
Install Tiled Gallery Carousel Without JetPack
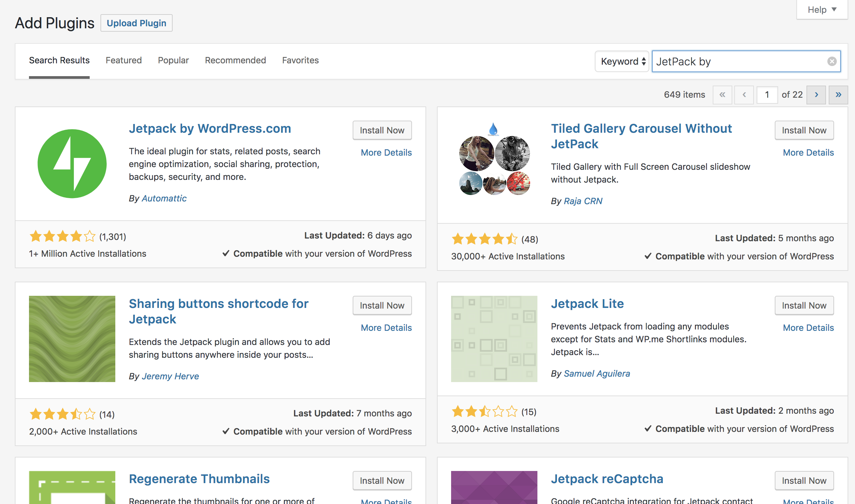pos(804,130)
